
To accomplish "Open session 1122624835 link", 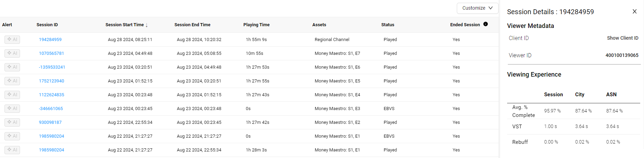I will (x=51, y=95).
